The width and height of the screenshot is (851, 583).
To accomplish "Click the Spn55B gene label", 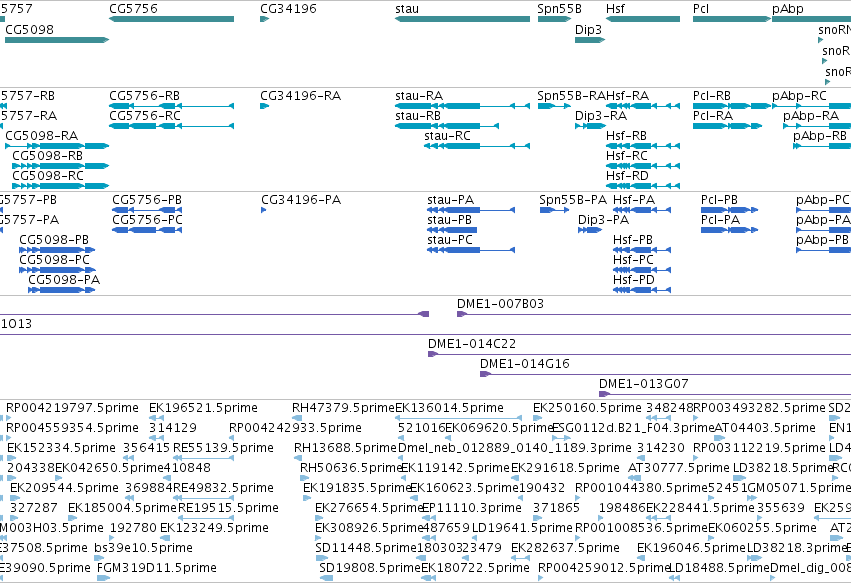I will pyautogui.click(x=559, y=9).
